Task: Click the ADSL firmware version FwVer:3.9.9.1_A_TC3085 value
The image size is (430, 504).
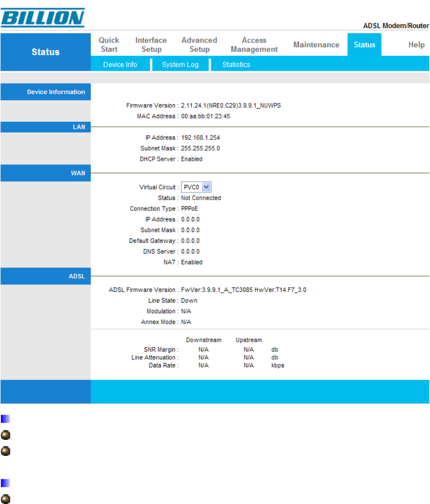Action: click(243, 290)
